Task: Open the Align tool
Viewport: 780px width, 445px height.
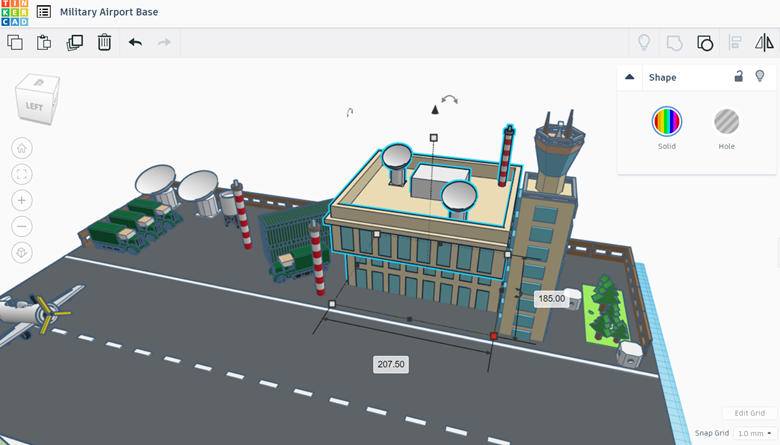Action: pyautogui.click(x=735, y=43)
